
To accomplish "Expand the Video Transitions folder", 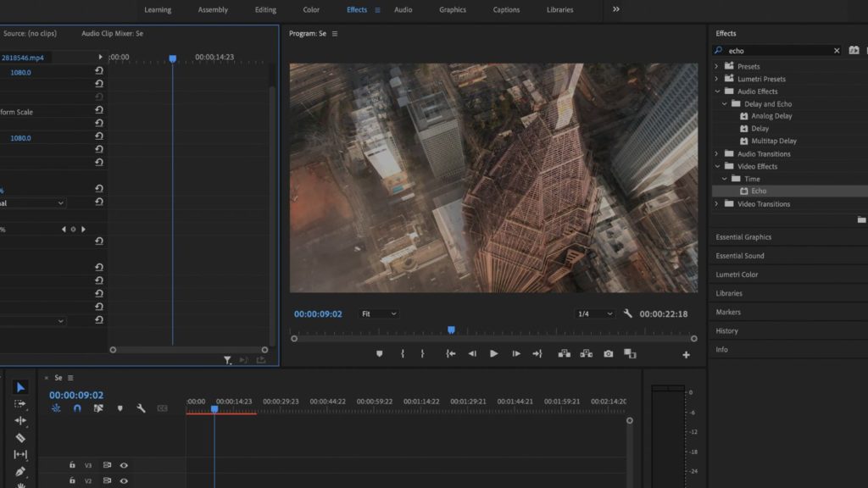I will point(717,204).
